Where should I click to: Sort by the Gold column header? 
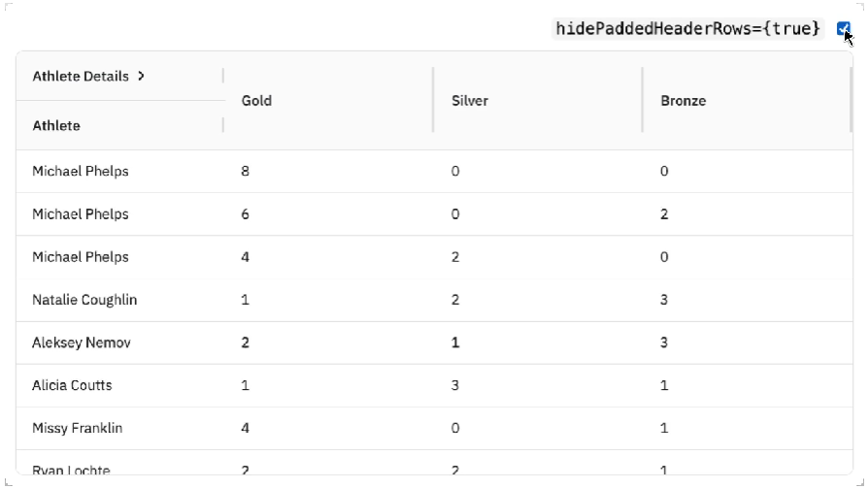click(256, 100)
